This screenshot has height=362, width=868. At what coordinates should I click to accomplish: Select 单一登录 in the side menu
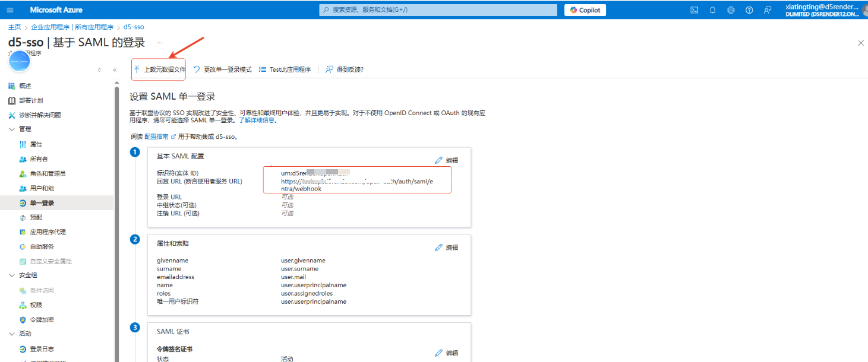click(56, 203)
